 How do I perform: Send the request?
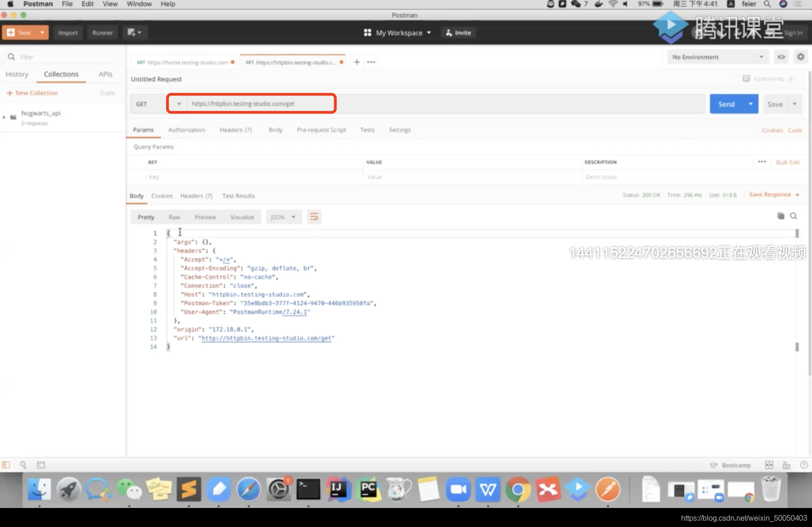(727, 104)
